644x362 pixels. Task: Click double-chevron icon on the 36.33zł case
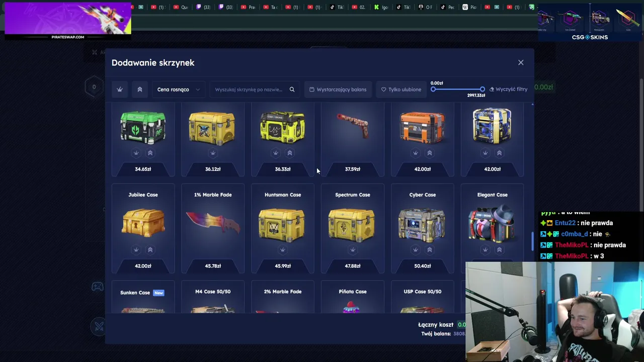[290, 153]
